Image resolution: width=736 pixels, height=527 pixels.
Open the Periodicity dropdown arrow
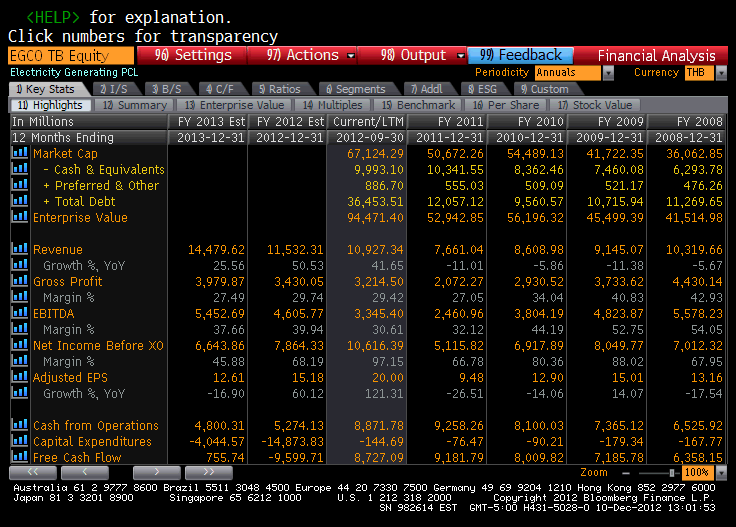pos(608,73)
